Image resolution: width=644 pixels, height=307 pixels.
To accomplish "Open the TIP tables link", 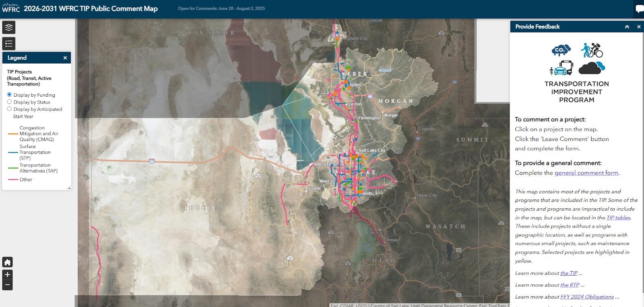I will coord(618,218).
